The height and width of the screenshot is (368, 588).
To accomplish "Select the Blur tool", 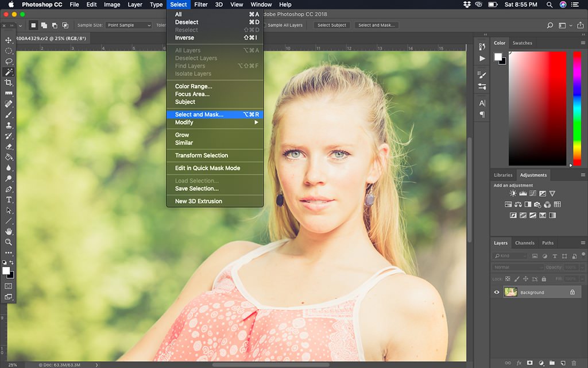I will 9,168.
